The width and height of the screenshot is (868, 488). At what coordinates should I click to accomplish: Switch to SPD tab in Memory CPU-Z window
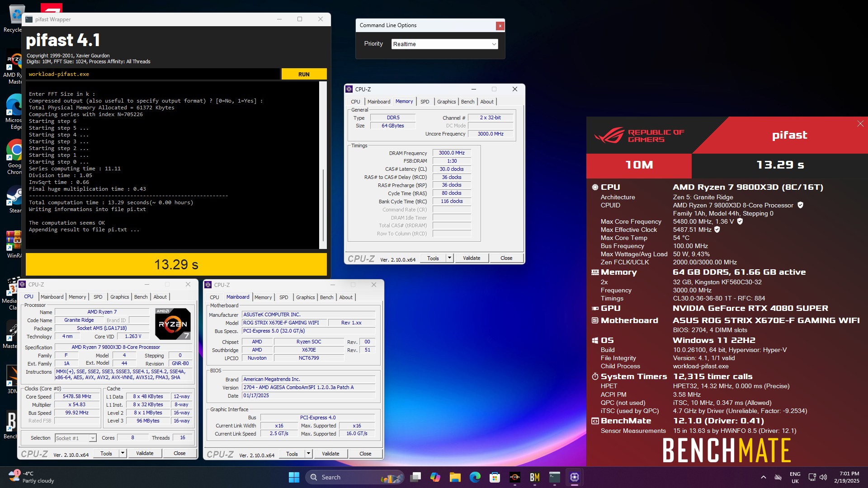tap(425, 102)
